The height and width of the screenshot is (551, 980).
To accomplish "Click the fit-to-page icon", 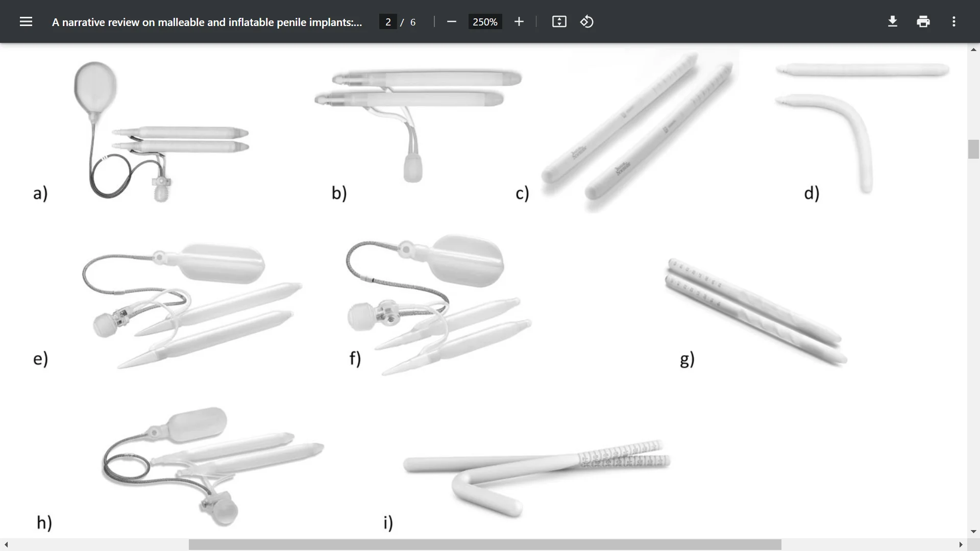I will pyautogui.click(x=559, y=21).
